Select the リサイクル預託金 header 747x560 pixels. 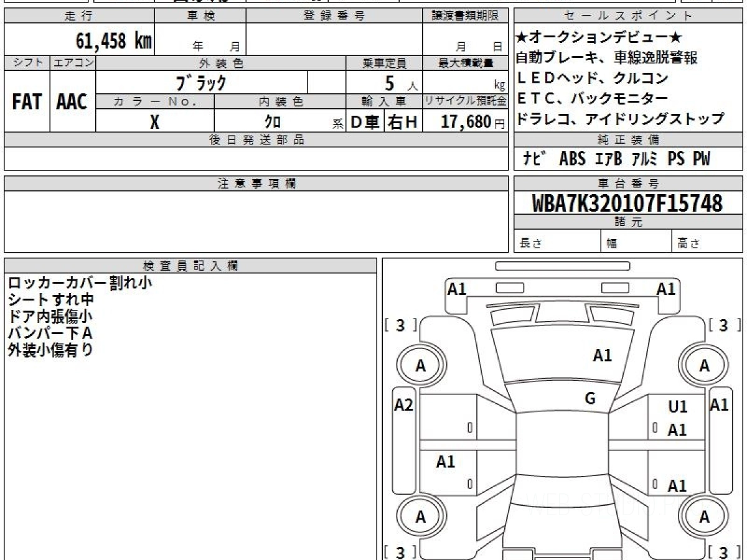[x=465, y=101]
